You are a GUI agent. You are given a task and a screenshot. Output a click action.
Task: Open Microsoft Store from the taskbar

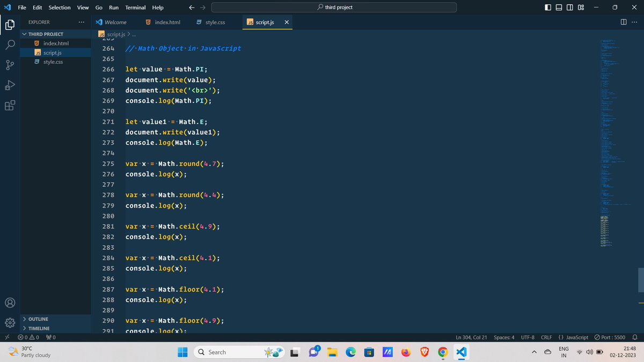(369, 352)
